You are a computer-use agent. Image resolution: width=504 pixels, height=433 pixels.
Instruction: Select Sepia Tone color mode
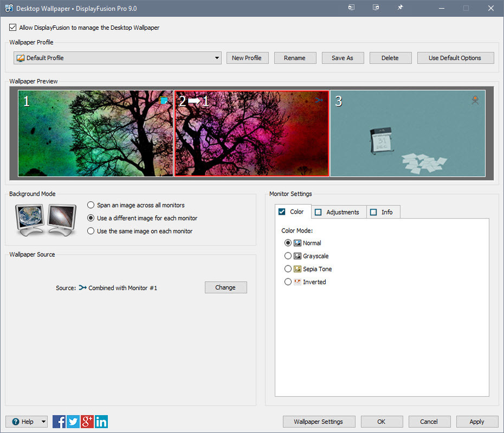[x=288, y=269]
